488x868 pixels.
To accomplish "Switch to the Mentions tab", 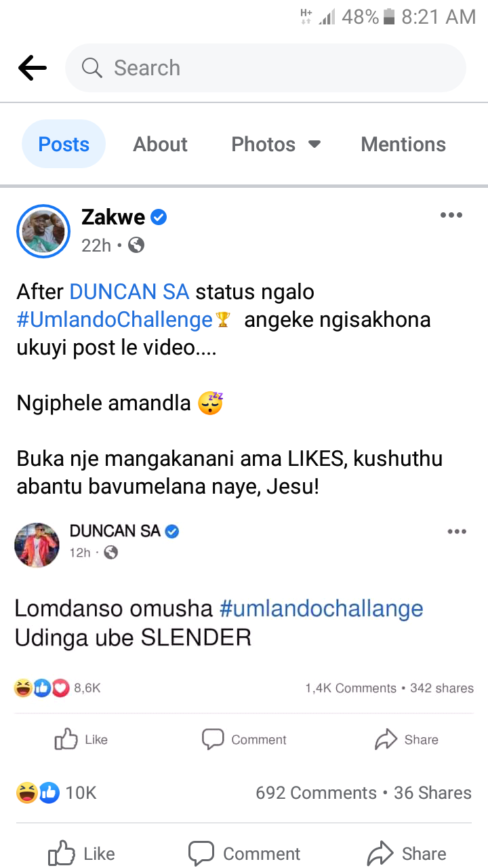I will pyautogui.click(x=403, y=144).
